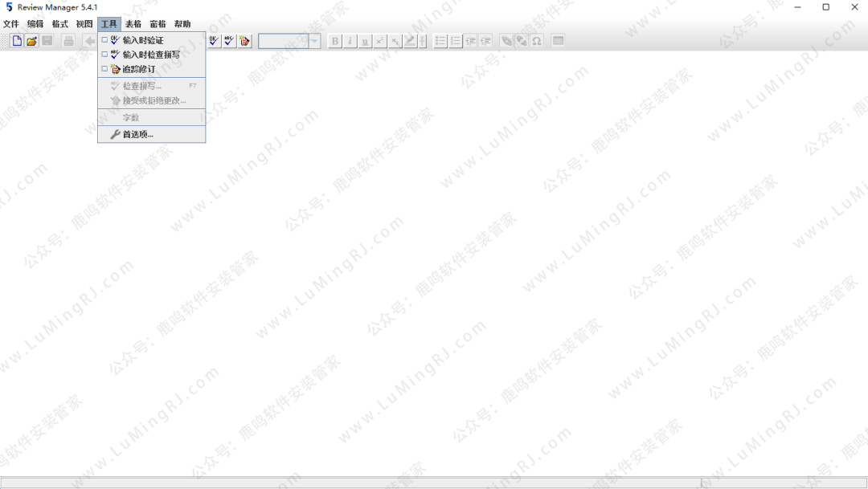
Task: Toggle 输入时检查拼写 checkbox option
Action: tap(104, 55)
